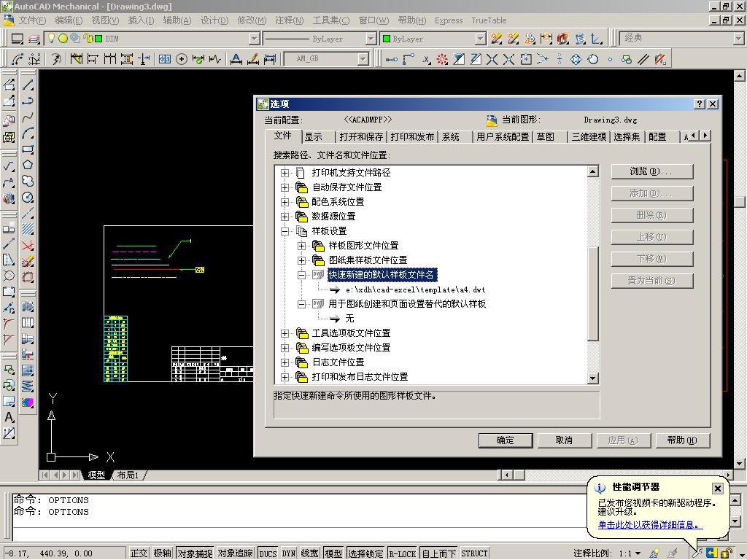The height and width of the screenshot is (560, 747).
Task: Open the green ByLayer color dropdown
Action: tap(481, 39)
